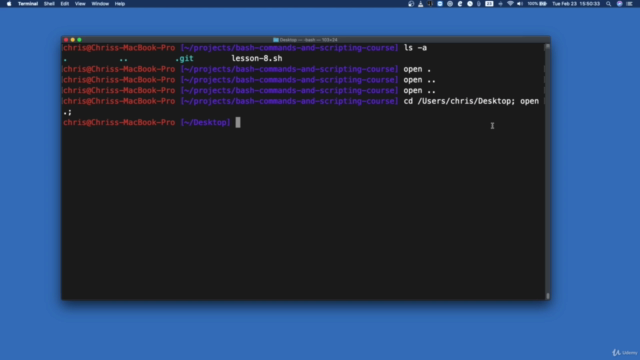Open Spotlight search magnifier icon

coord(609,4)
